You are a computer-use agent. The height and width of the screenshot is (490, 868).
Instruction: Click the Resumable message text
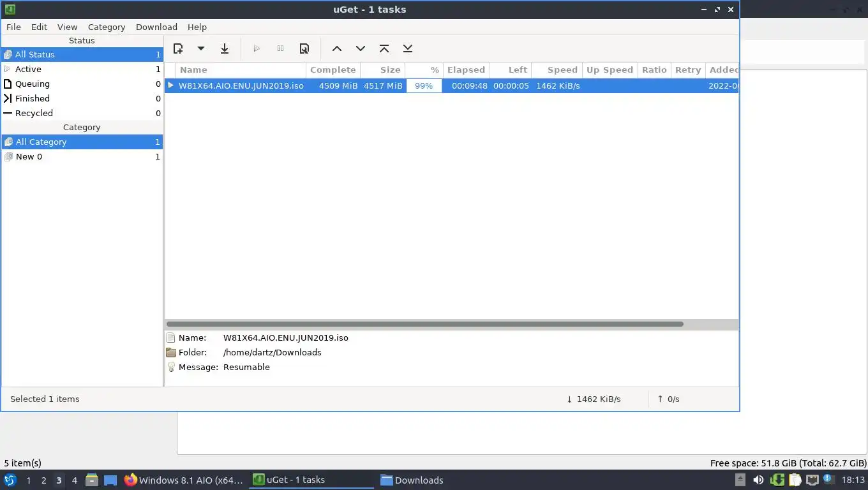(x=246, y=367)
